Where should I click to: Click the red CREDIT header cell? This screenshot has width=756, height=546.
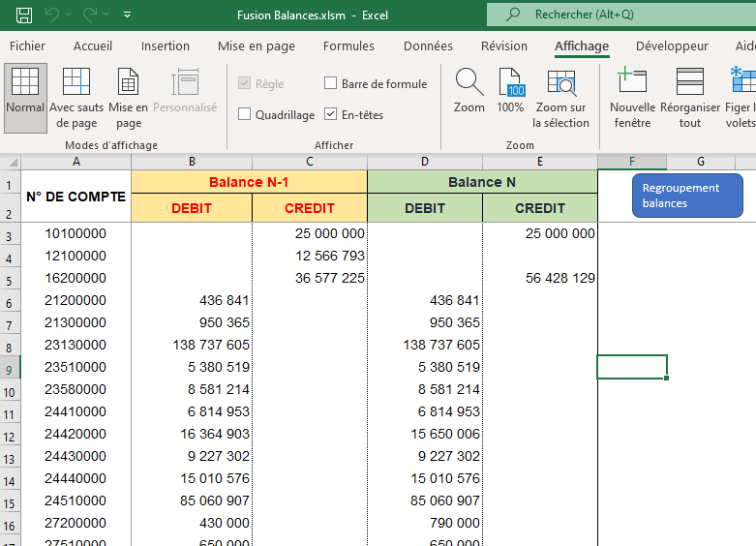(310, 208)
